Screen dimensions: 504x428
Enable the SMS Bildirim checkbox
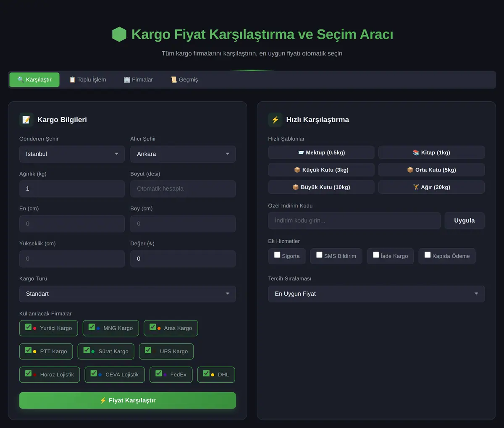tap(319, 255)
